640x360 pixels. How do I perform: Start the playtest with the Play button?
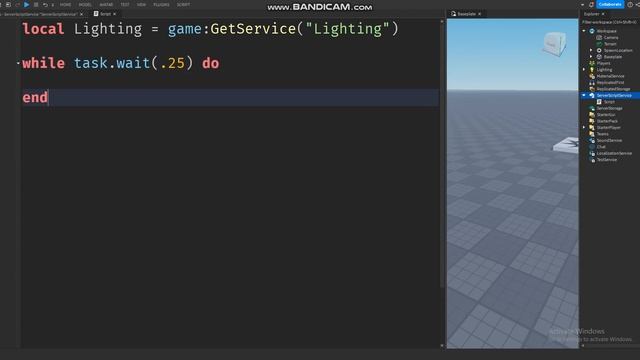pyautogui.click(x=27, y=4)
